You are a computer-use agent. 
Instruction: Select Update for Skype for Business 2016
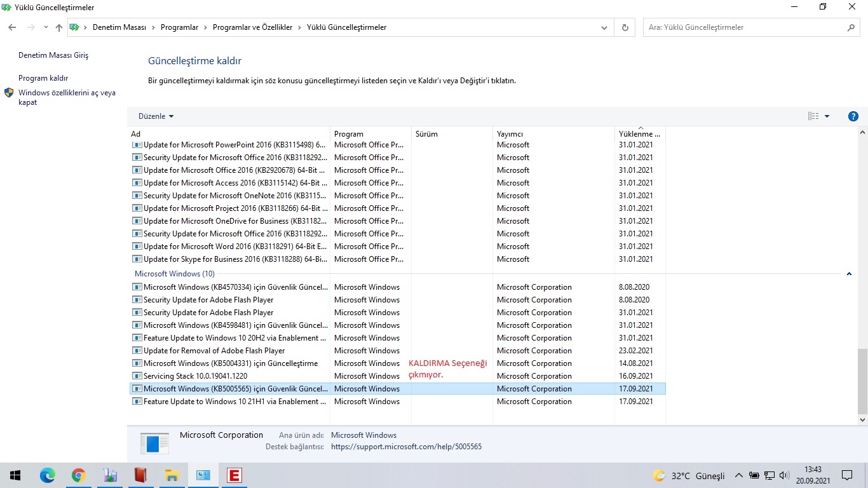398,259
